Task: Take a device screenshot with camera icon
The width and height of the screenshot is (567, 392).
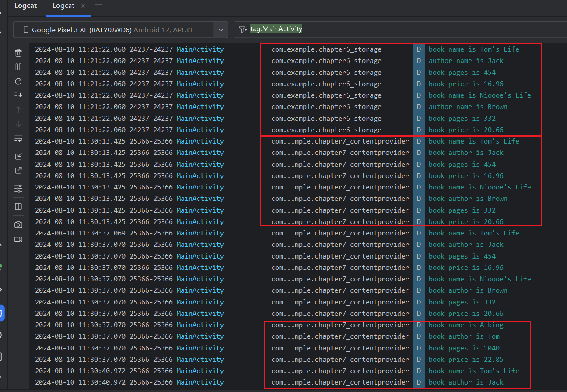Action: tap(18, 224)
